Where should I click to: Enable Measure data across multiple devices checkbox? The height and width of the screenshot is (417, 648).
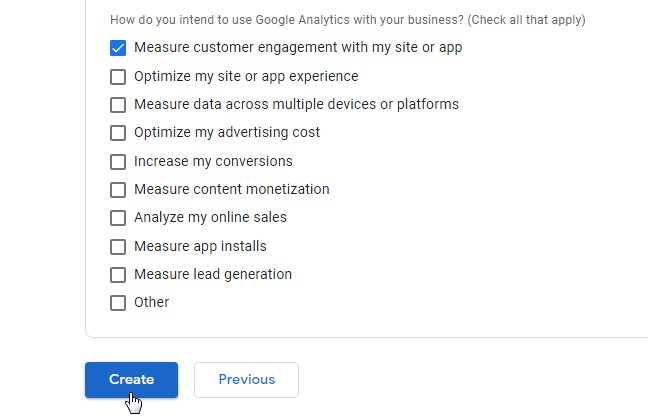click(118, 104)
